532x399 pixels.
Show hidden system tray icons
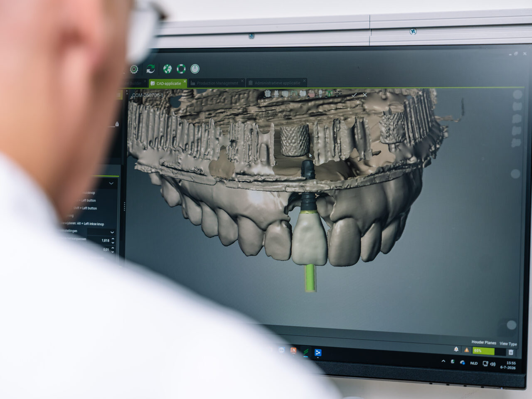tap(443, 361)
